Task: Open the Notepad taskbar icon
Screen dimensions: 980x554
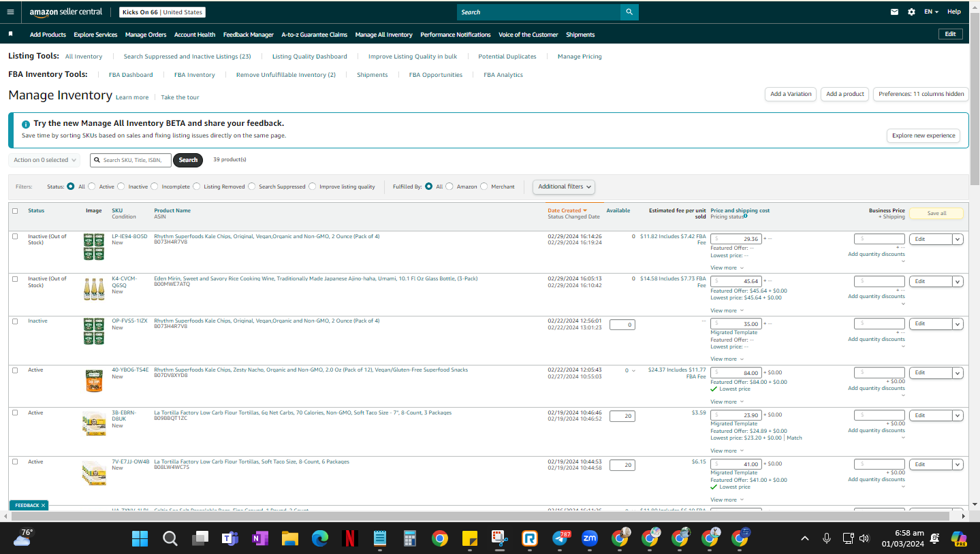Action: [380, 539]
